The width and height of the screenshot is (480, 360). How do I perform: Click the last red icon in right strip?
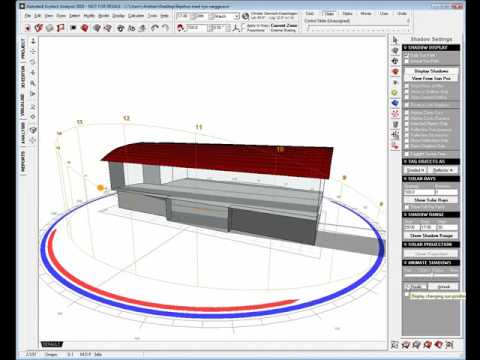395,146
